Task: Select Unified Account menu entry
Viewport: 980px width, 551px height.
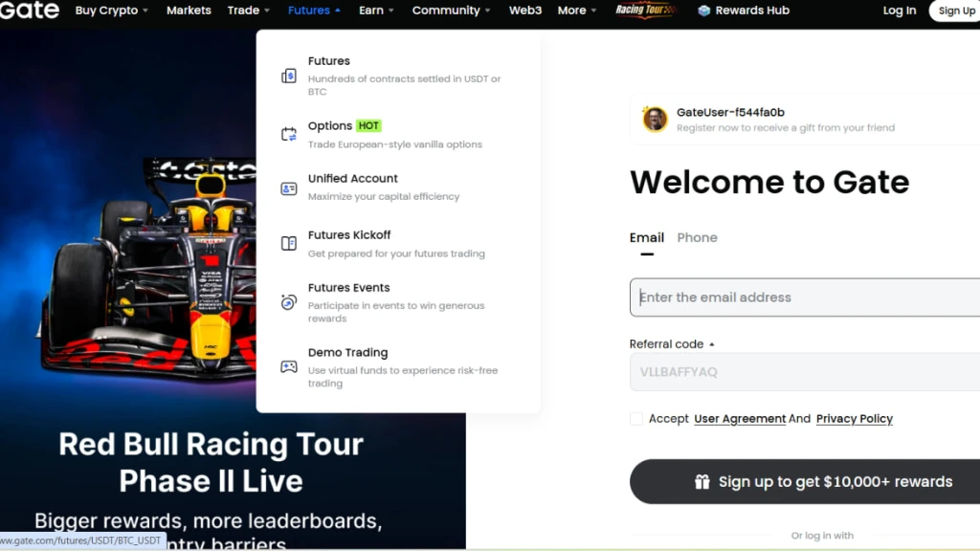Action: click(398, 187)
